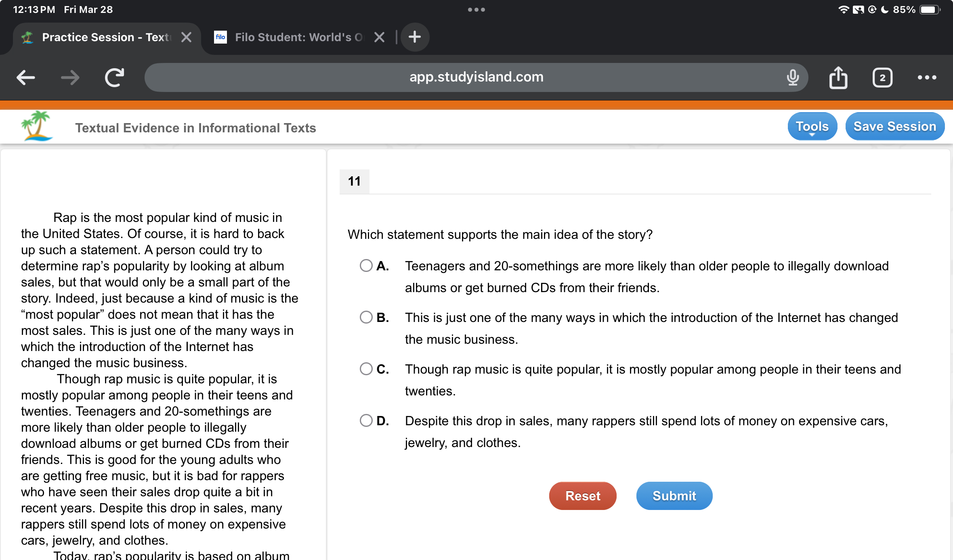This screenshot has height=560, width=953.
Task: Click the address bar app.studyisland.com
Action: point(476,77)
